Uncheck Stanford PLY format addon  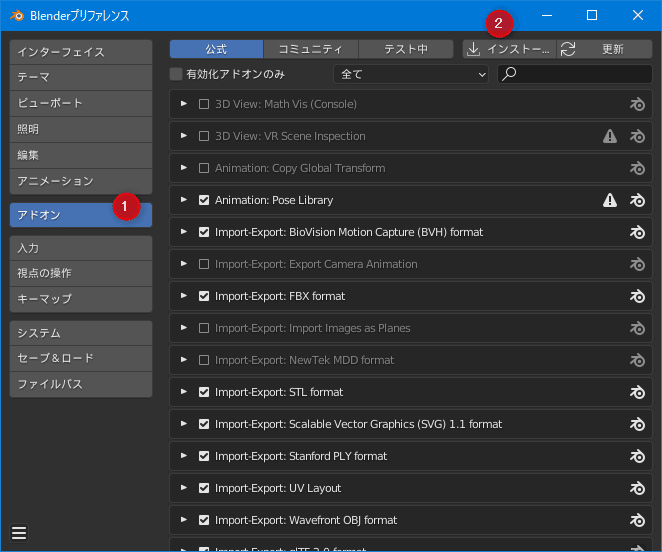[x=204, y=456]
